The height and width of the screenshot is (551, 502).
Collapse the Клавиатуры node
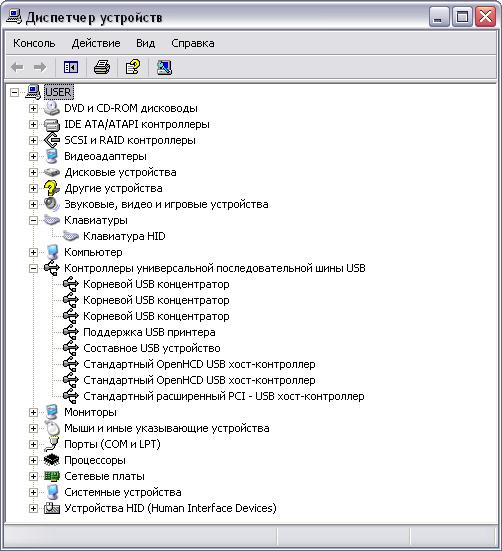pyautogui.click(x=33, y=220)
